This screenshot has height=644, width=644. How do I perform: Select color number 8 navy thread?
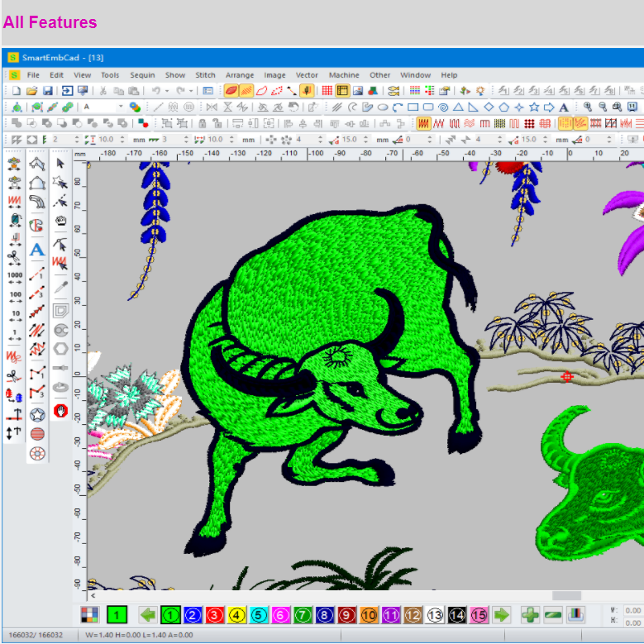(x=325, y=614)
